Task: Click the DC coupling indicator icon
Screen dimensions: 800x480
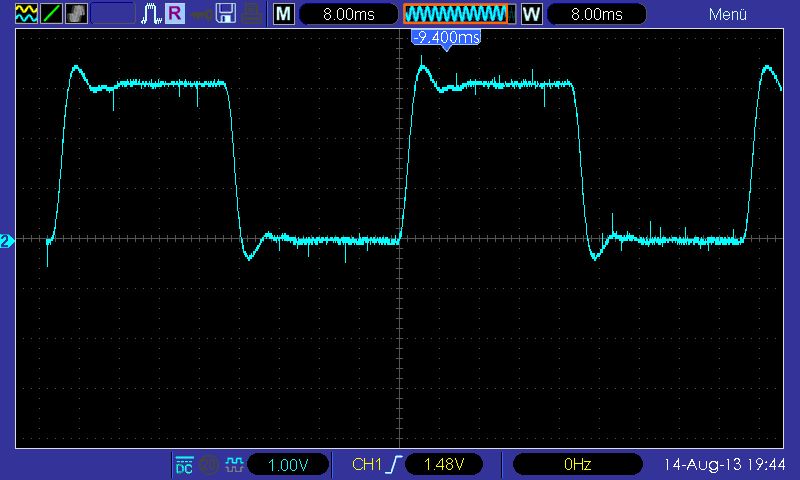Action: click(x=184, y=465)
